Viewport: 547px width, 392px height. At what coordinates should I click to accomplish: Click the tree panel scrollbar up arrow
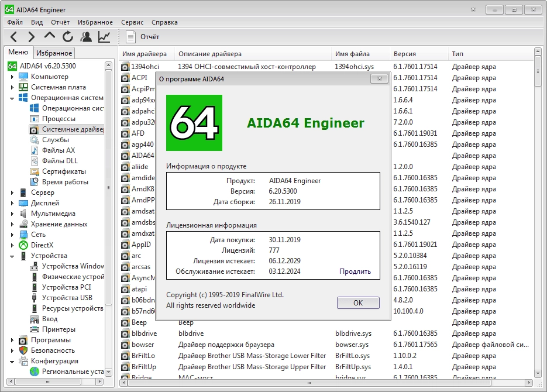click(x=108, y=65)
